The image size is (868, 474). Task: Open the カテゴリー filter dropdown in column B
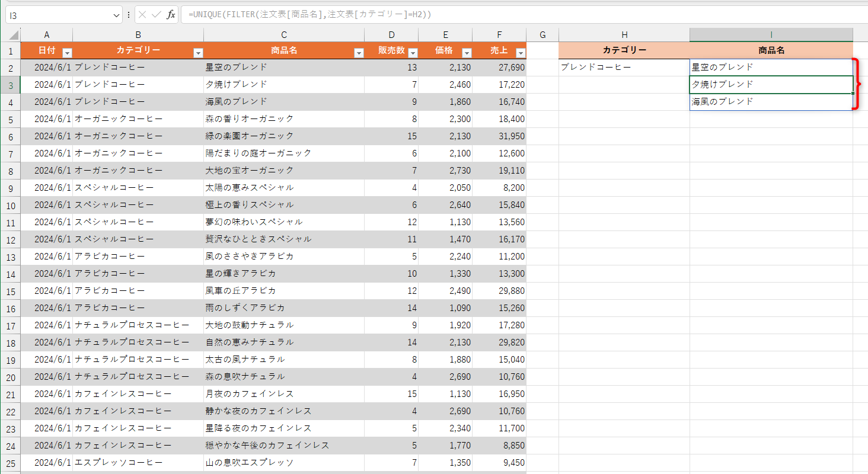(x=198, y=53)
